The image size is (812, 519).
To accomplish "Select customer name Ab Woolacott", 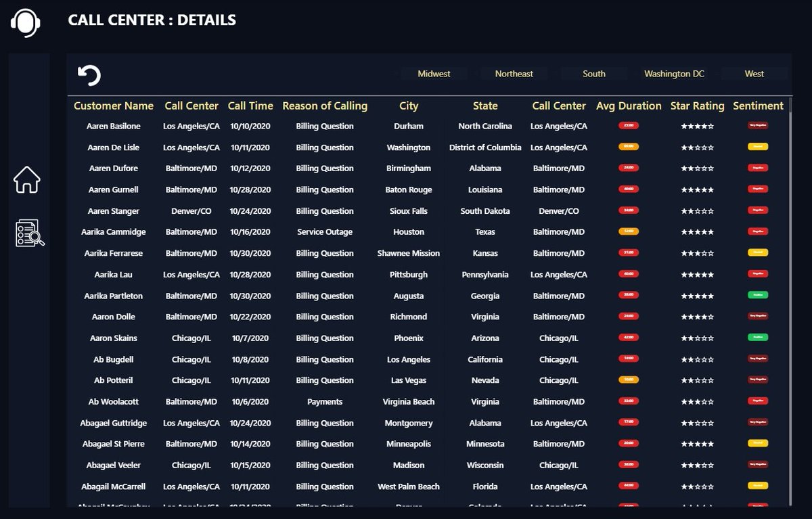I will tap(114, 402).
